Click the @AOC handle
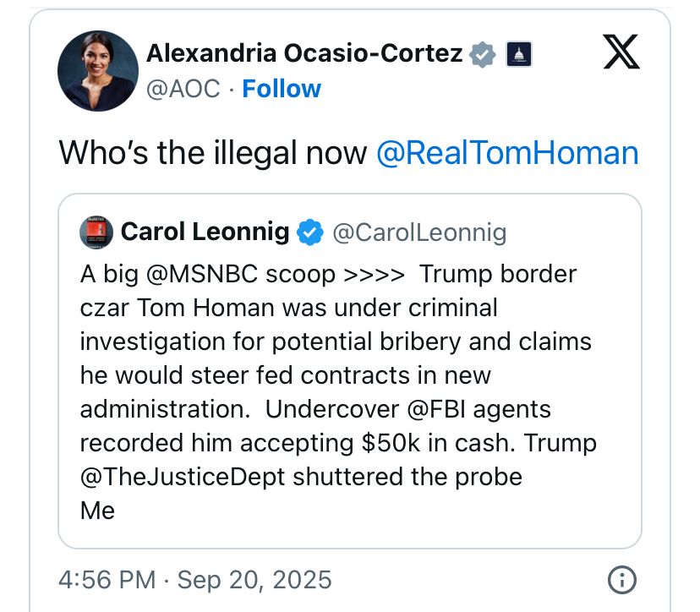700x612 pixels. pyautogui.click(x=183, y=89)
